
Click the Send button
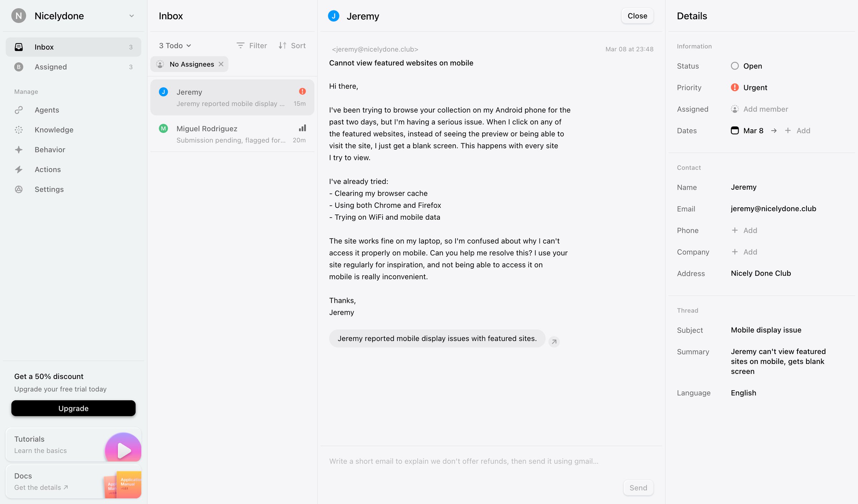click(x=638, y=488)
